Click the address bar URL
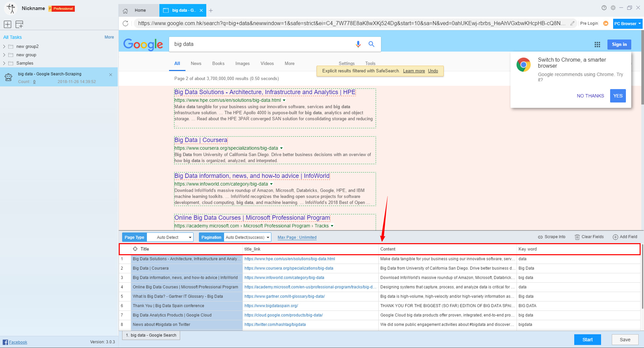This screenshot has height=348, width=644. click(352, 23)
